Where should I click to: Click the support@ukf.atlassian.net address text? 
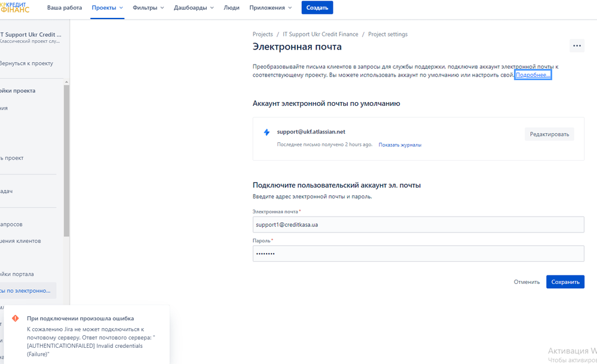point(311,131)
